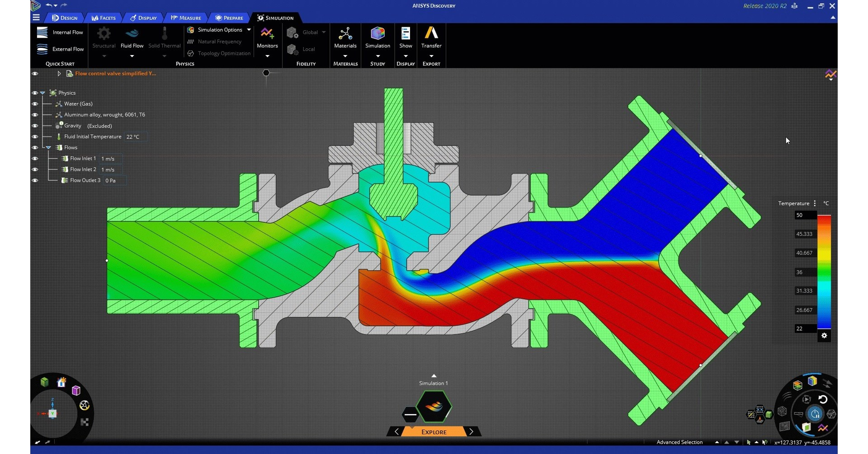
Task: Click the Explore stage button
Action: 434,432
